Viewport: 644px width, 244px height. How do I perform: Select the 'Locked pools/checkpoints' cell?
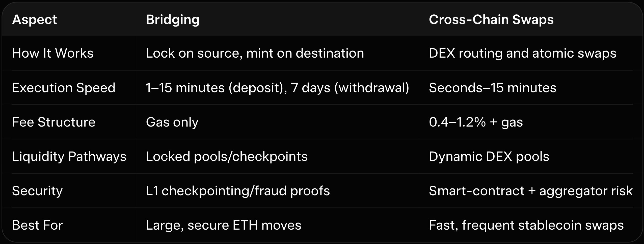coord(227,156)
